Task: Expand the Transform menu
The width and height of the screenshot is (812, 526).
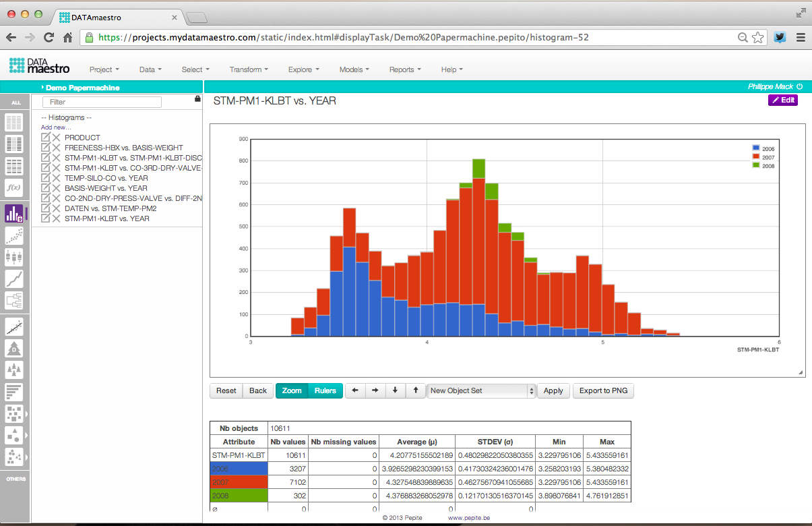Action: 248,69
